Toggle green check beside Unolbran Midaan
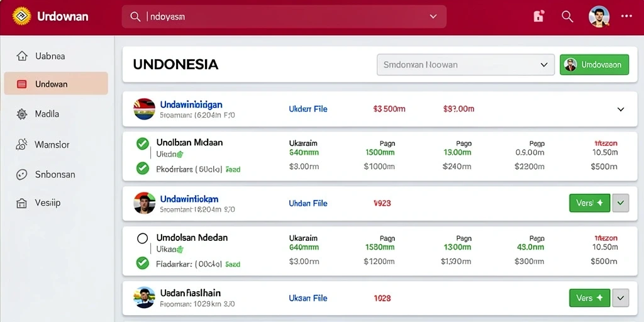 click(143, 143)
